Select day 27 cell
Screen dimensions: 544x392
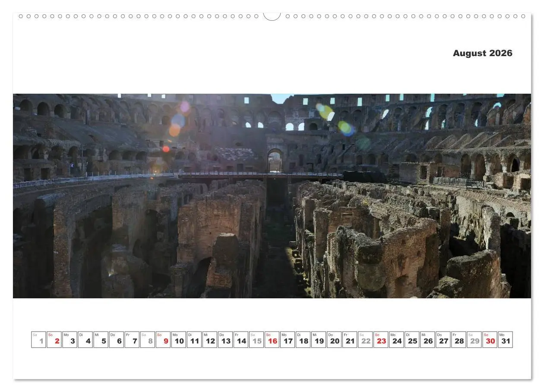443,339
